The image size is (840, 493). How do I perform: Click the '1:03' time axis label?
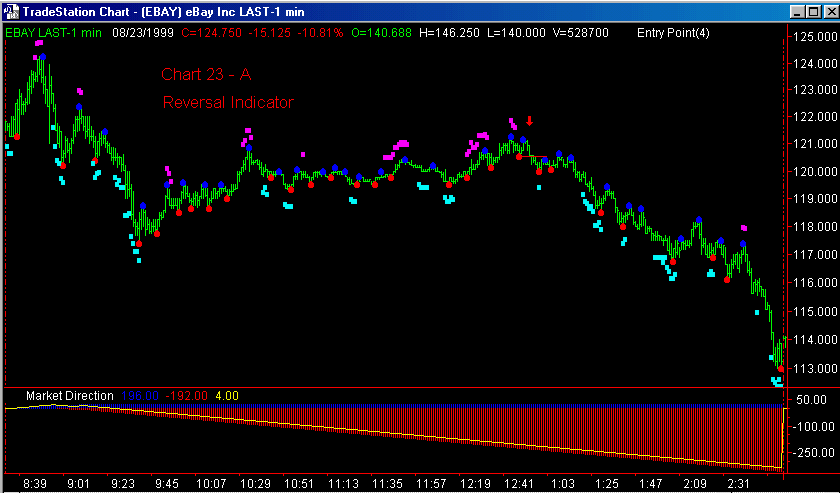pyautogui.click(x=562, y=484)
